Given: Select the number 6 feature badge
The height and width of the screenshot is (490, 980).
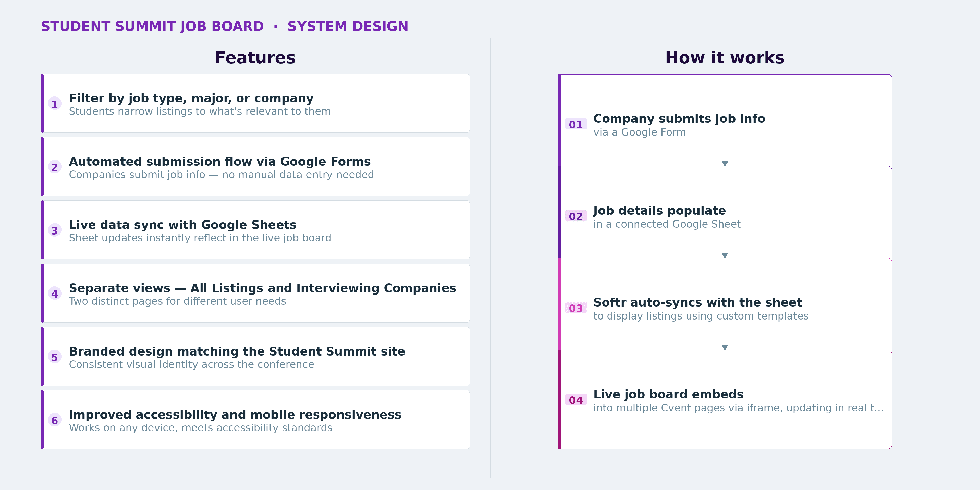Looking at the screenshot, I should click(x=54, y=420).
